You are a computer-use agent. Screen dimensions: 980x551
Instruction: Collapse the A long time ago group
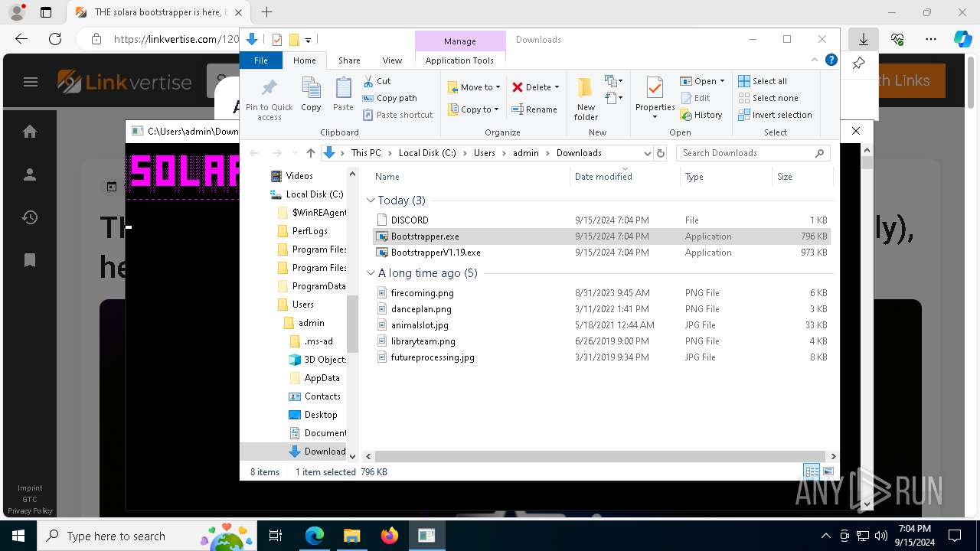[x=371, y=273]
